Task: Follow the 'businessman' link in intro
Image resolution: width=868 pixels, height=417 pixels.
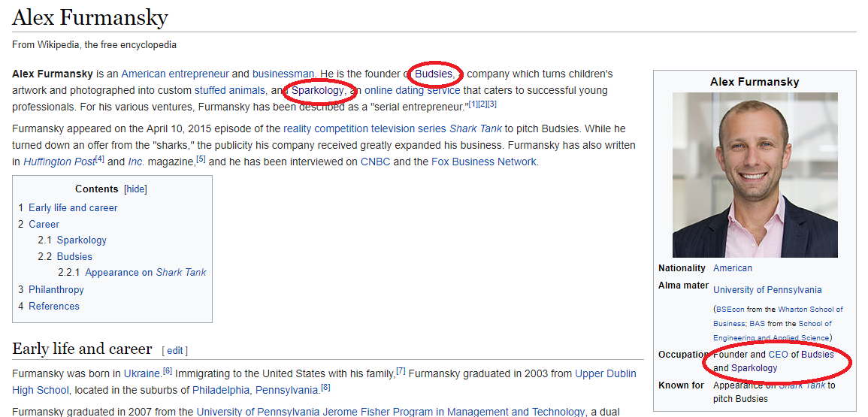Action: pos(283,74)
